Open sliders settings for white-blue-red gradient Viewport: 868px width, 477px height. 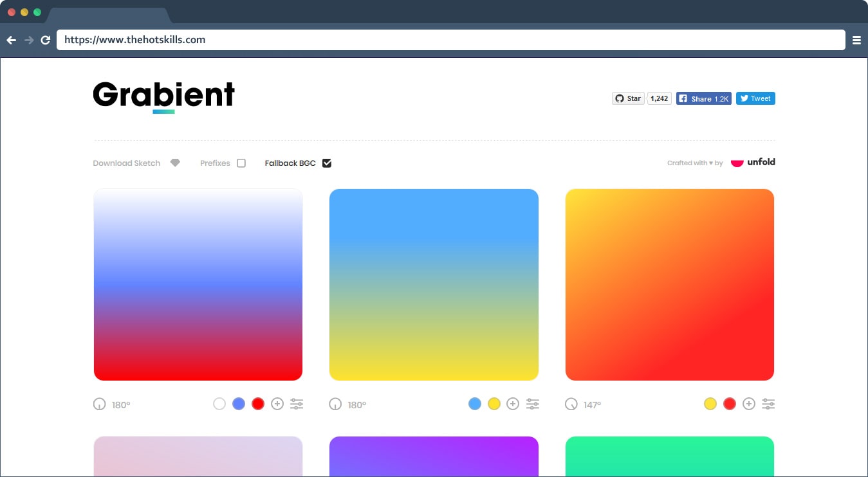tap(297, 404)
